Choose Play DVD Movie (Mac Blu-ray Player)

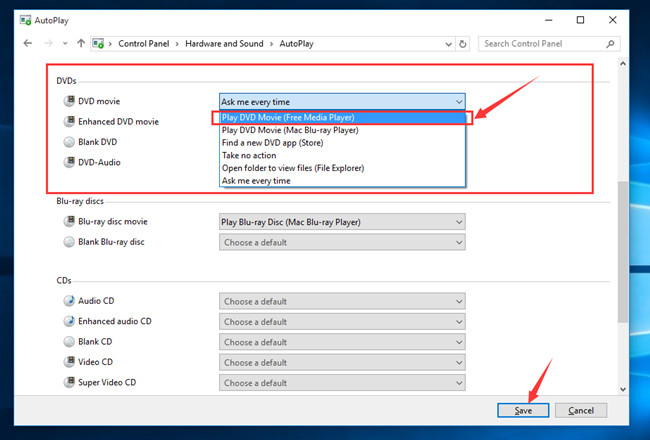pos(340,130)
